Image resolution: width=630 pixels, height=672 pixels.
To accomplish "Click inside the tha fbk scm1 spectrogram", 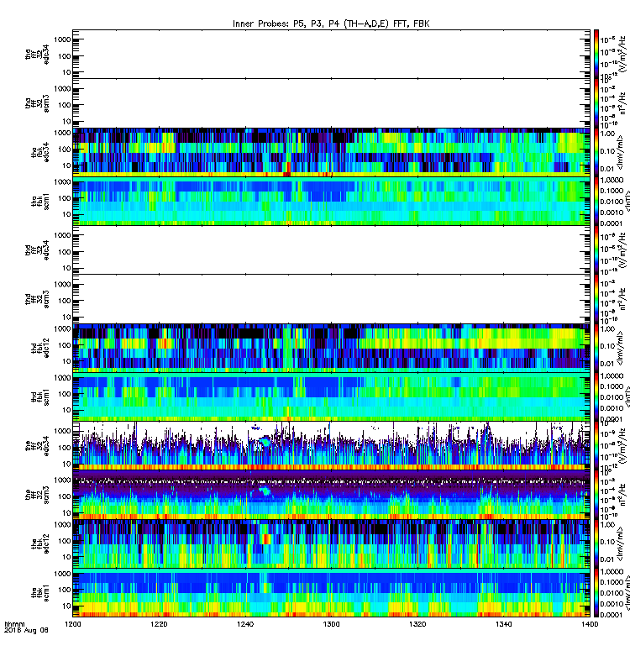I will (331, 201).
